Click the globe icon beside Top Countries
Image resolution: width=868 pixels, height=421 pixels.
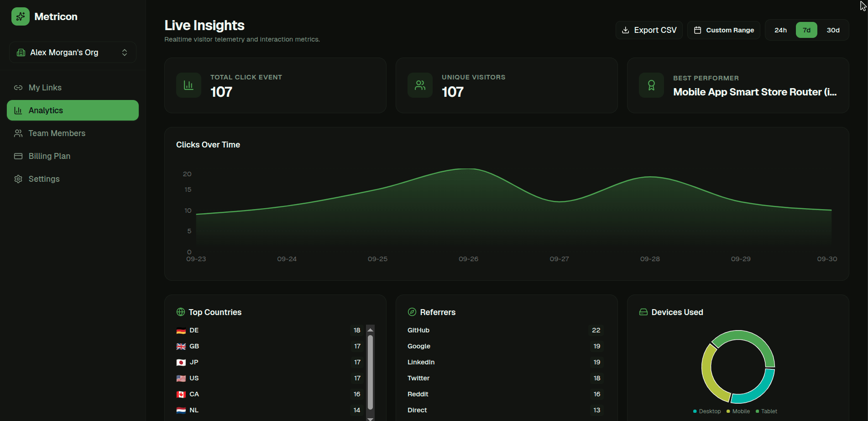coord(181,312)
